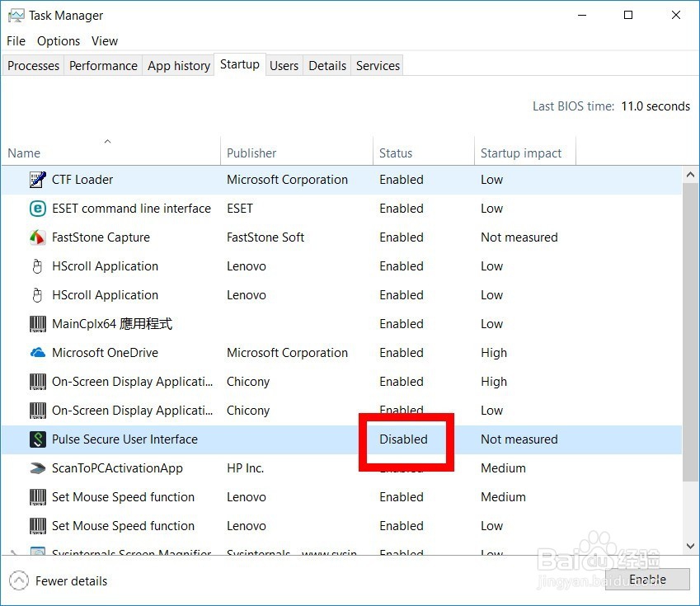This screenshot has width=700, height=606.
Task: Click the Disabled status of Pulse Secure
Action: coord(403,439)
